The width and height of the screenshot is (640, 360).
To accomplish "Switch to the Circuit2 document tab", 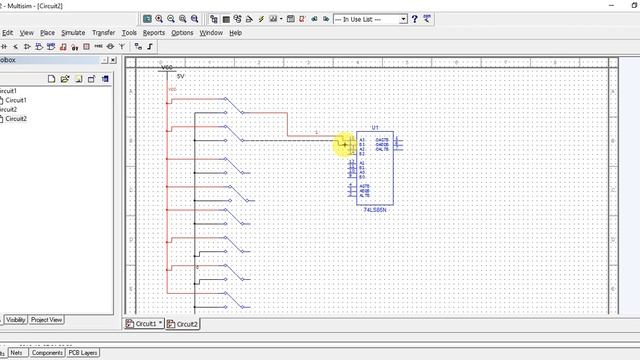I will coord(183,324).
